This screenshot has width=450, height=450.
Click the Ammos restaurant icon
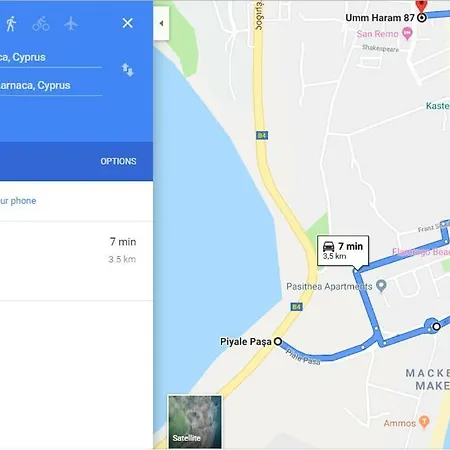[424, 422]
